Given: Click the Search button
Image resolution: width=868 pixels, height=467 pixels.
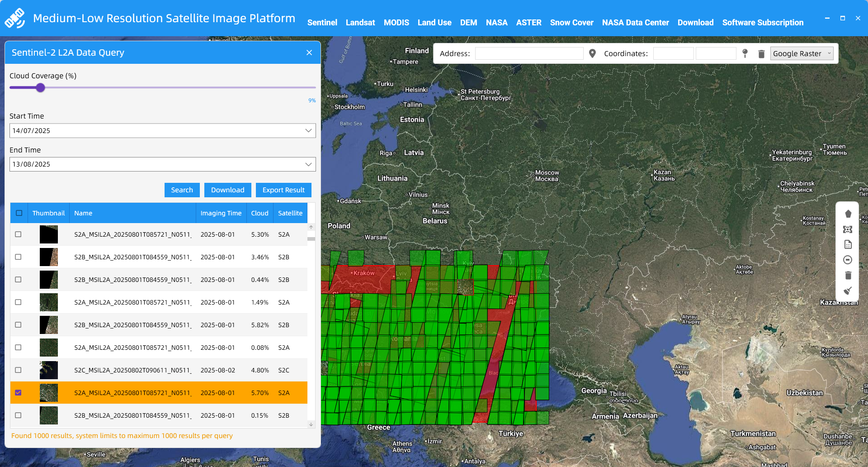Looking at the screenshot, I should (182, 190).
